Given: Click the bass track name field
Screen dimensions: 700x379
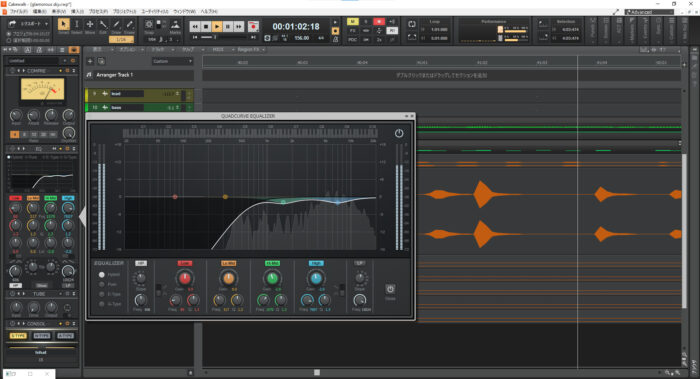Looking at the screenshot, I should [127, 108].
